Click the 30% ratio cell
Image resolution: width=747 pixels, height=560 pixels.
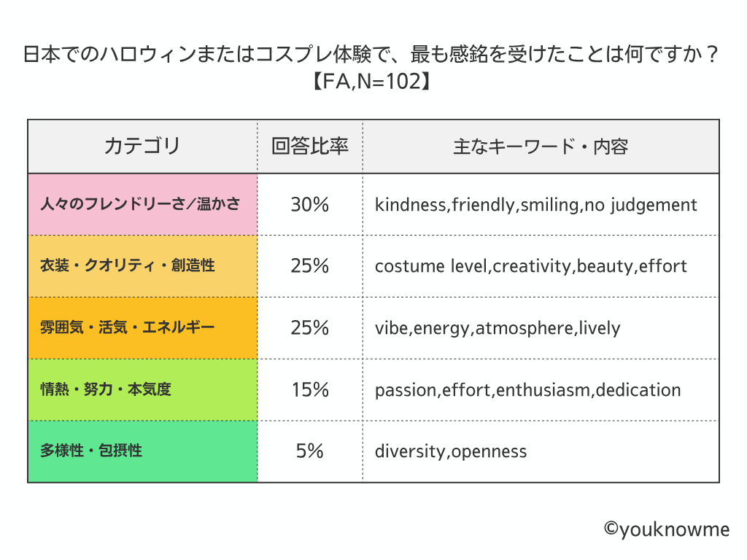(310, 204)
